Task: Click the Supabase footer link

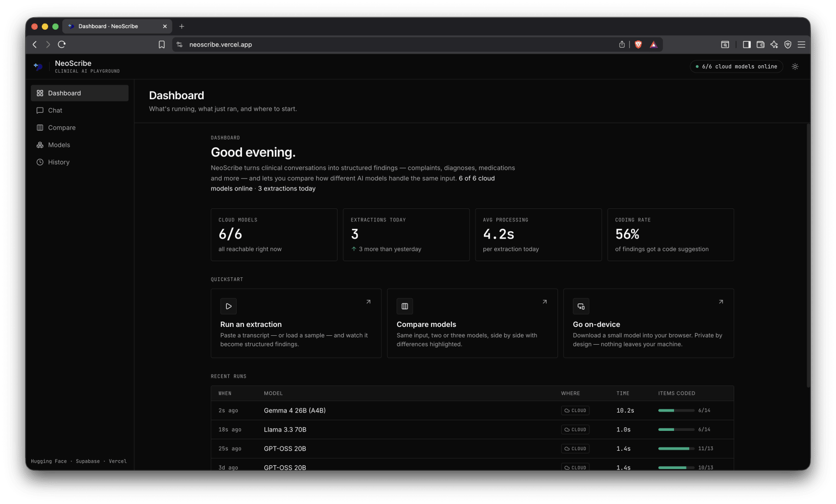Action: [x=88, y=461]
